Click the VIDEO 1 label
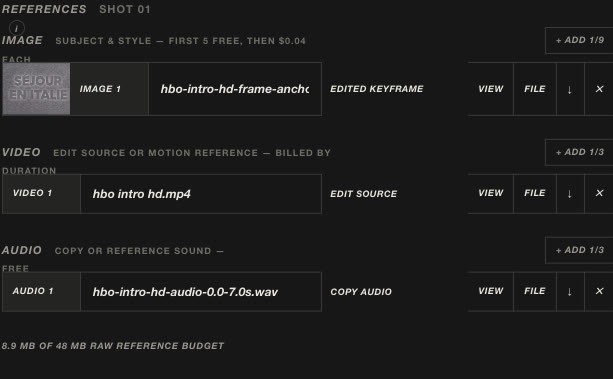This screenshot has height=379, width=613. click(x=32, y=193)
